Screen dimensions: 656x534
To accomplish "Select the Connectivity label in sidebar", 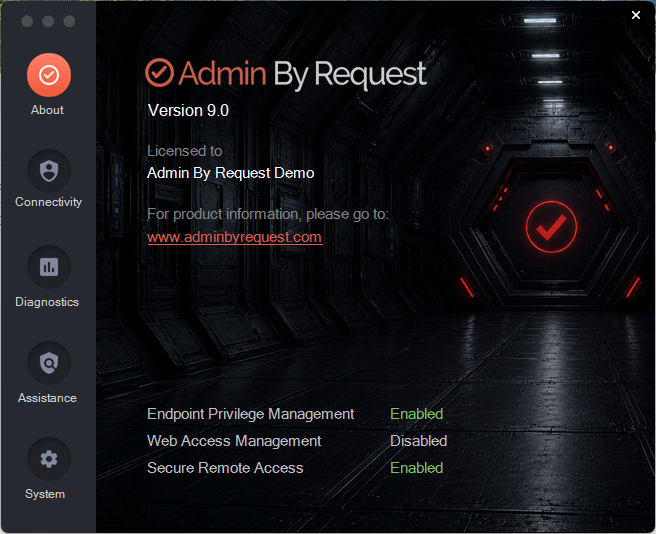I will (49, 202).
